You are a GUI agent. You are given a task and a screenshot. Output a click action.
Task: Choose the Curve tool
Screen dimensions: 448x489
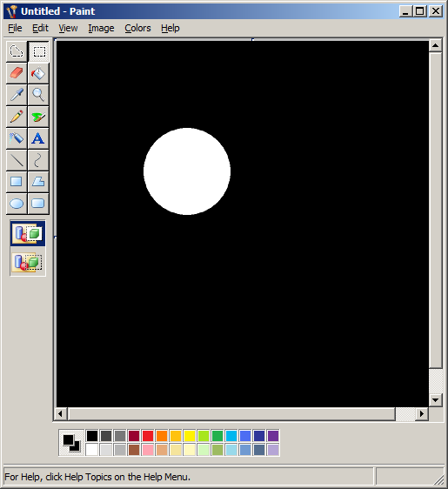point(38,160)
